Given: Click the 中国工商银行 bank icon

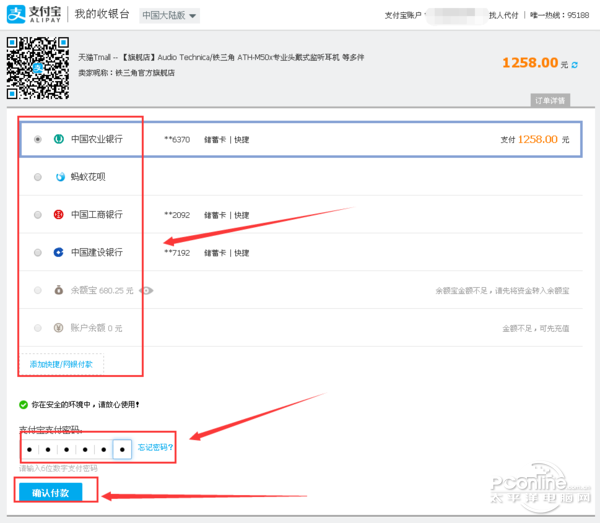Looking at the screenshot, I should tap(59, 215).
